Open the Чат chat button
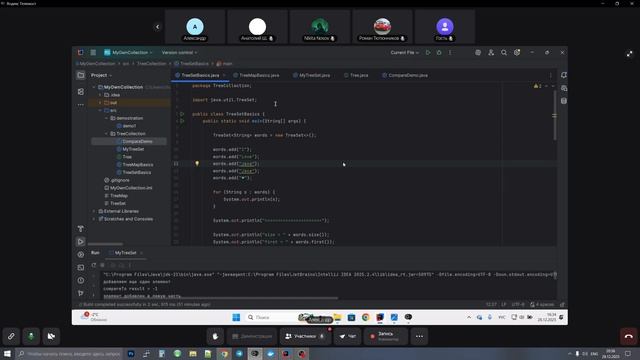Image resolution: width=640 pixels, height=360 pixels. point(347,336)
